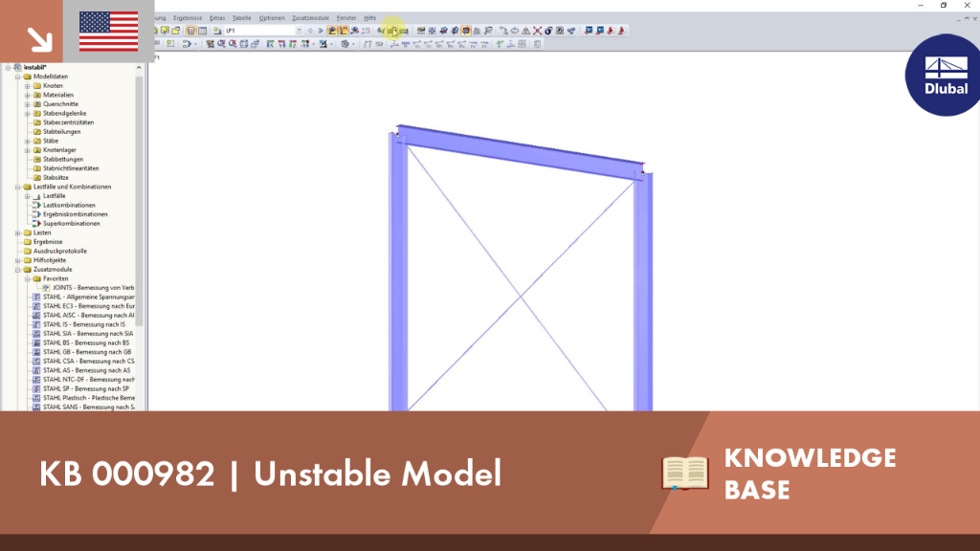
Task: Click the red PDF export icon
Action: 621,31
